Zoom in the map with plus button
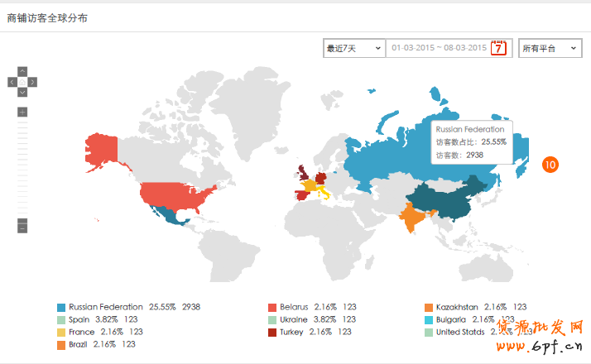Screen dimensions: 591x364 (22, 112)
